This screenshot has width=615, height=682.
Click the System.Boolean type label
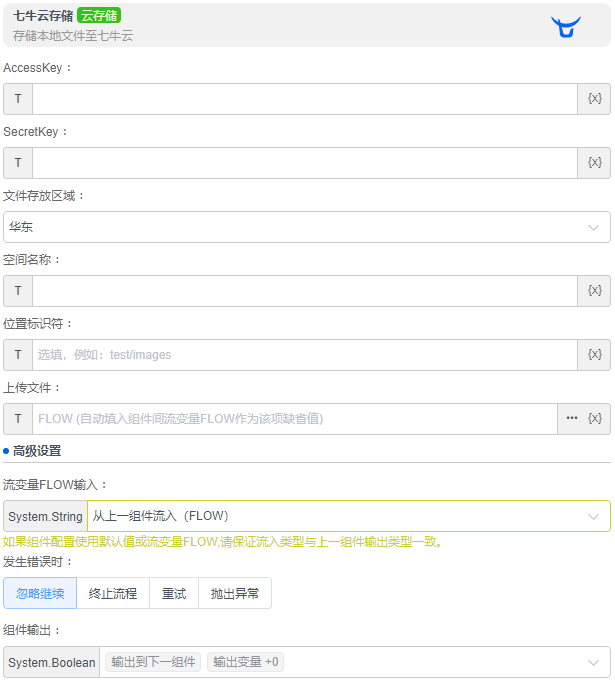tap(51, 662)
